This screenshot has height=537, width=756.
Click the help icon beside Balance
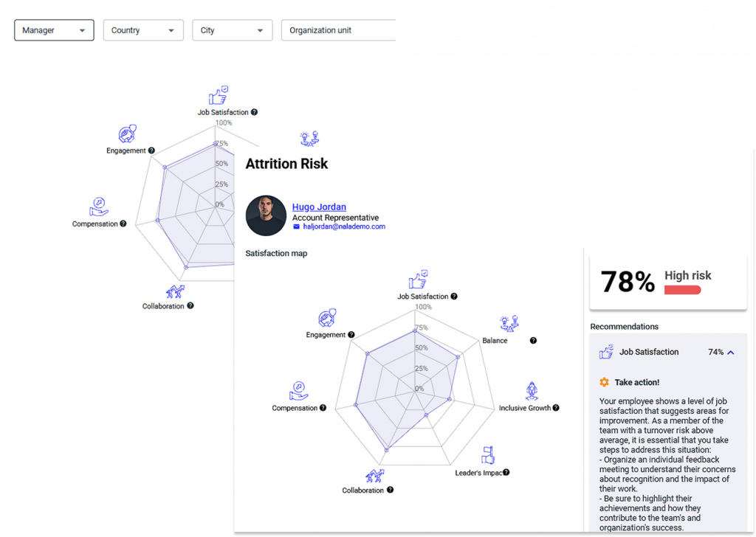point(533,341)
